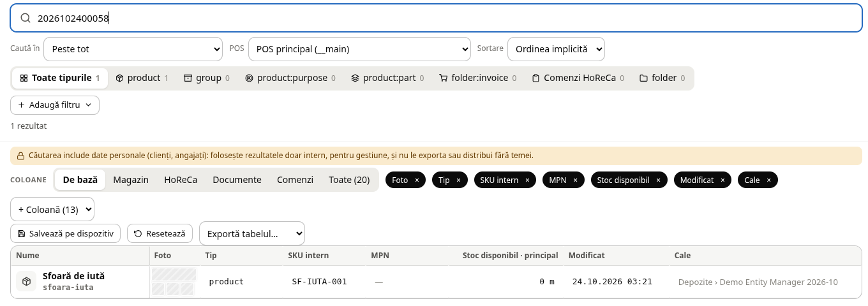Filter by the folder:invoice type tab
Screen dimensions: 868x306
click(477, 78)
